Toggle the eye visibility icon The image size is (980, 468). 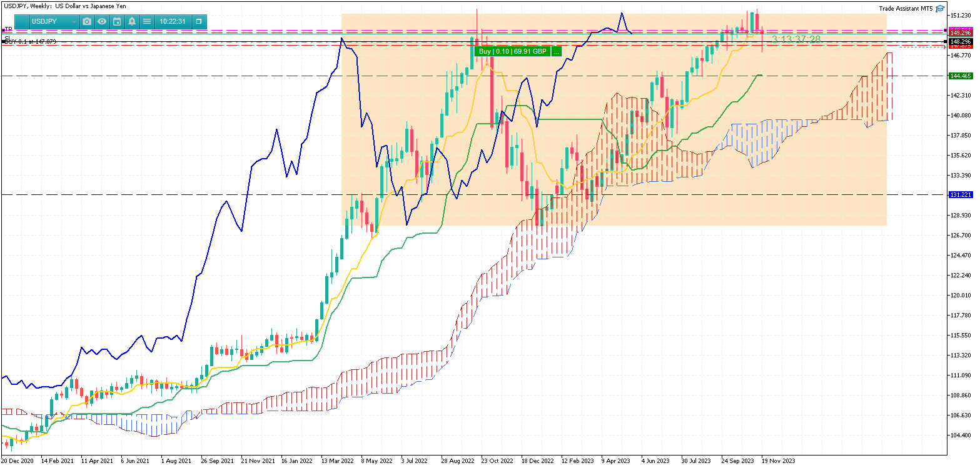[102, 21]
